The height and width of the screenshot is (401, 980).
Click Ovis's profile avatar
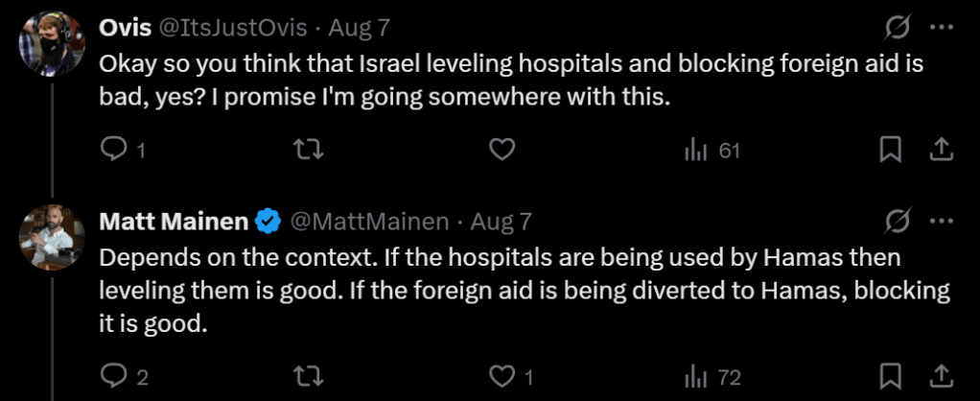(x=48, y=43)
